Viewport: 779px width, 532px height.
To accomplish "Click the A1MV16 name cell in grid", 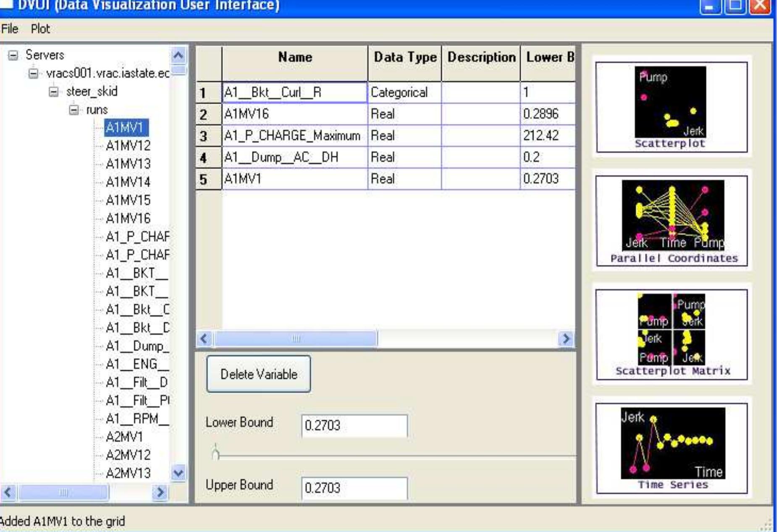I will pos(295,114).
